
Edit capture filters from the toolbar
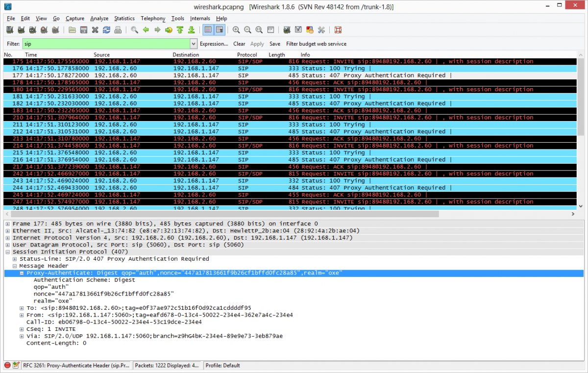click(287, 30)
